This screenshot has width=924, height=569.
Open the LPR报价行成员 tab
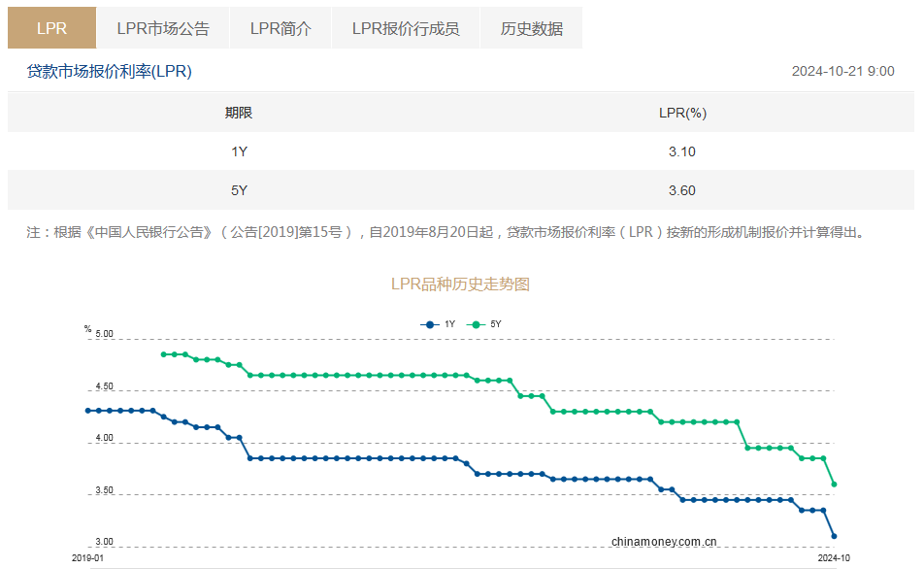(x=406, y=28)
